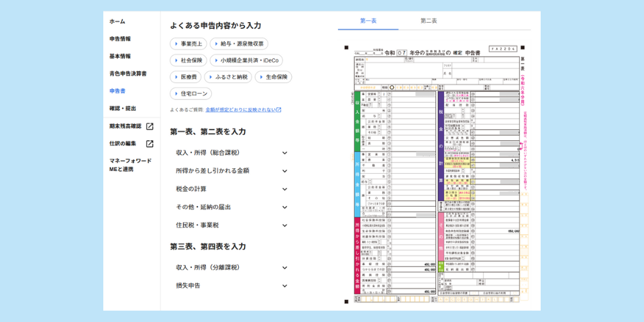The width and height of the screenshot is (644, 322).
Task: Click the 第一表、第二表を入力 heading
Action: 208,132
